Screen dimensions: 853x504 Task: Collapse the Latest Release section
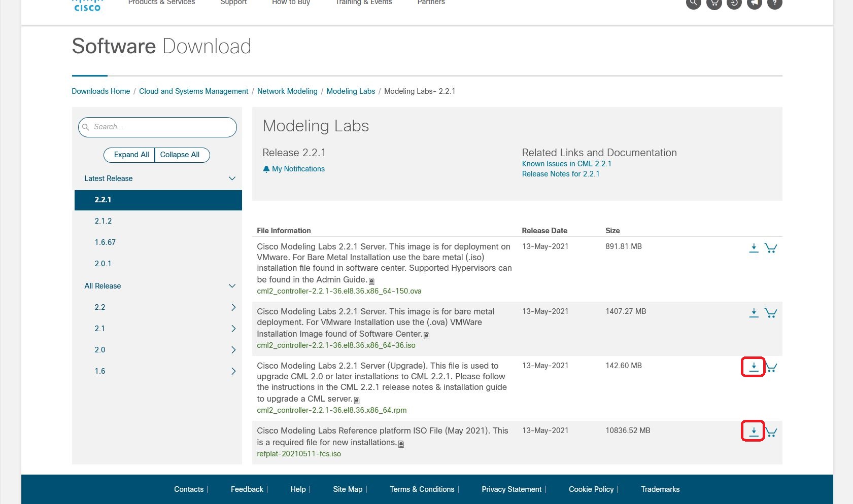click(232, 178)
